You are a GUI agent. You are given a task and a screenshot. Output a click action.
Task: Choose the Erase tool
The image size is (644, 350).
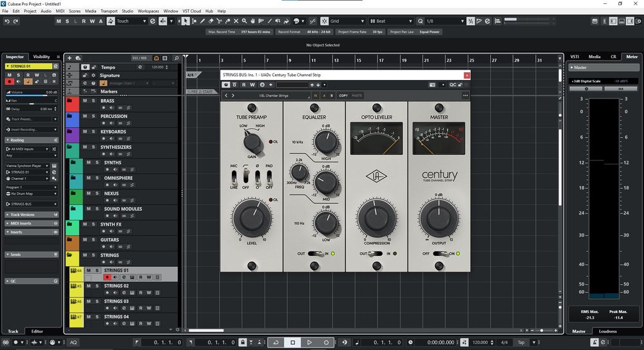[211, 21]
